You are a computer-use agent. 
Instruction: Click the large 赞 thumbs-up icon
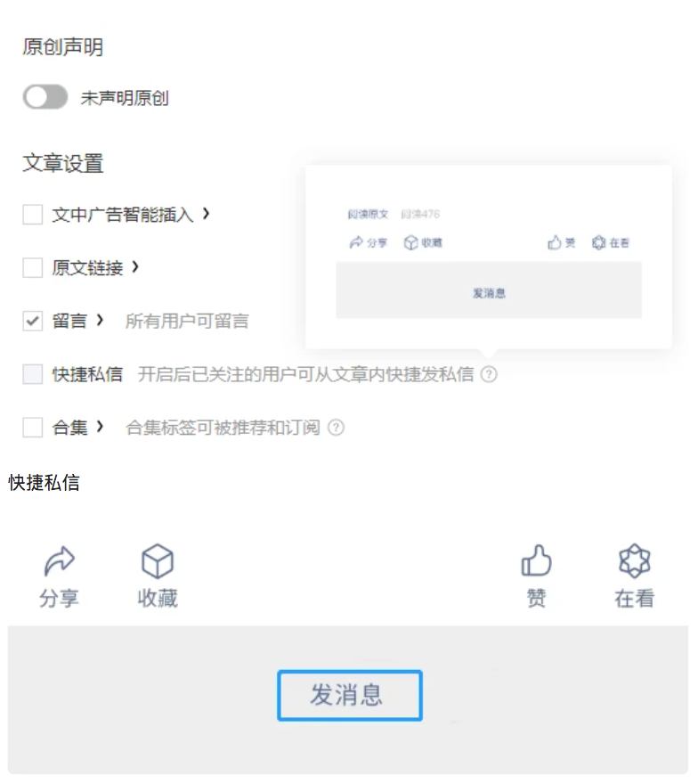536,560
